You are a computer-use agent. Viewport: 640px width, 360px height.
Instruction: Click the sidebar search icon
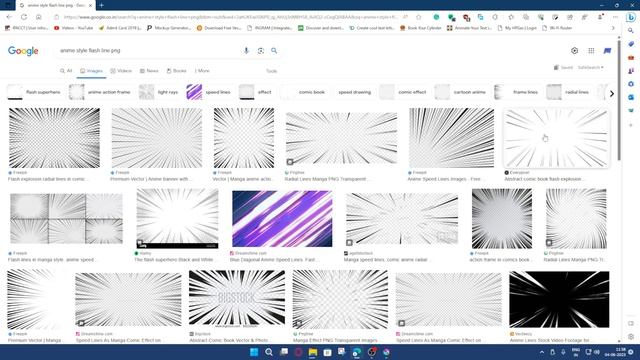(631, 31)
